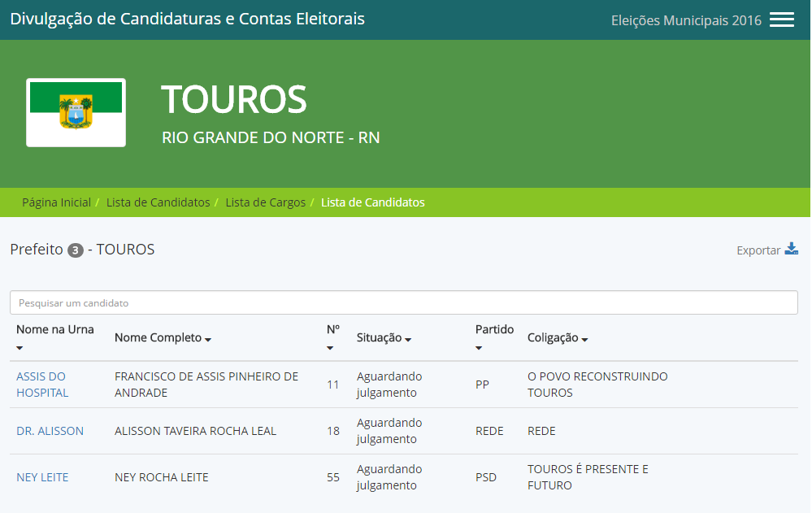Click Aguardando julgamento for DR. ALISSON
This screenshot has height=513, width=812.
coord(389,431)
